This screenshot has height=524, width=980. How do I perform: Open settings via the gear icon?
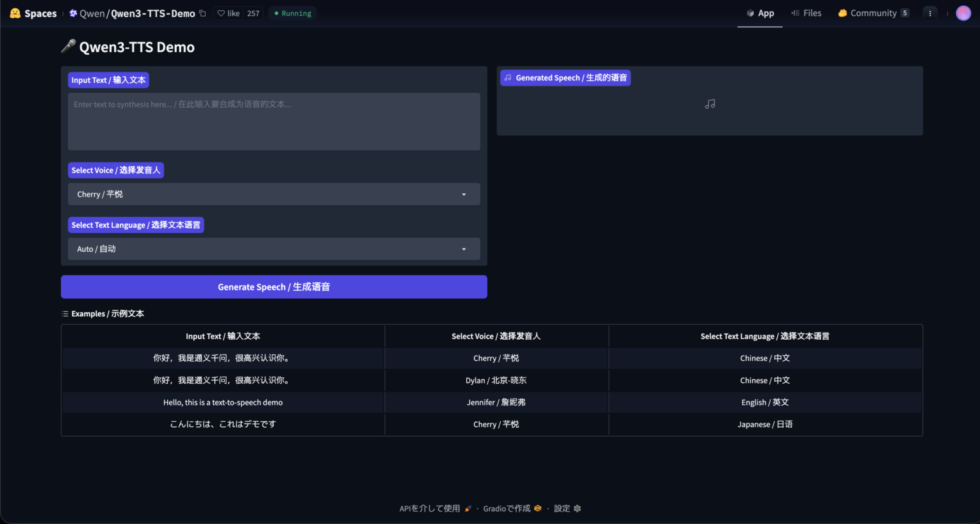577,508
